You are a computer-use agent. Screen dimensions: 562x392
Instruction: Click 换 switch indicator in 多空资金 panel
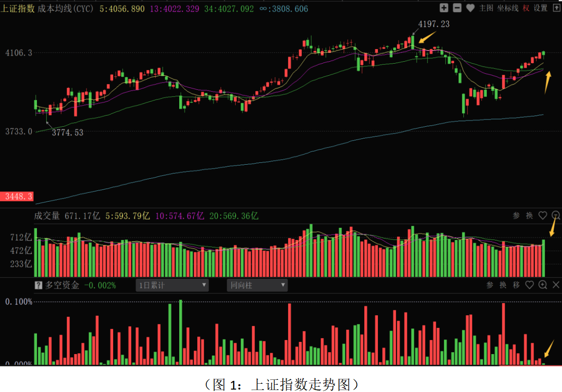(503, 285)
